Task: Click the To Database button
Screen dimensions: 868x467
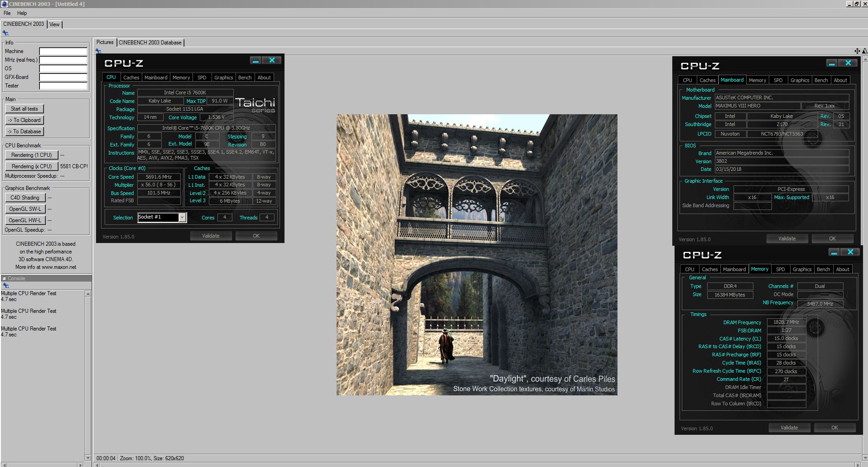Action: (x=24, y=131)
